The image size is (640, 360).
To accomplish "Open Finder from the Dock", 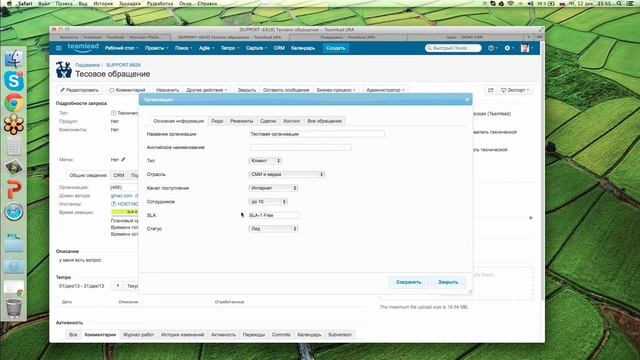I will pos(14,59).
